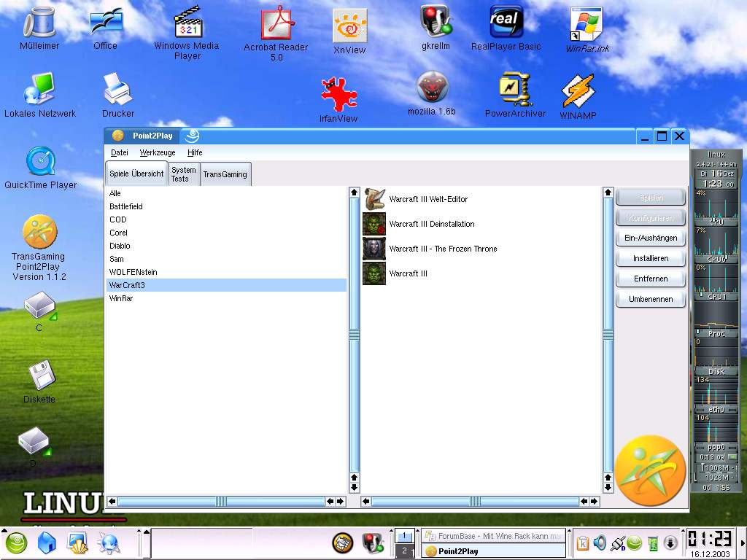Click the Installieren button

point(651,258)
